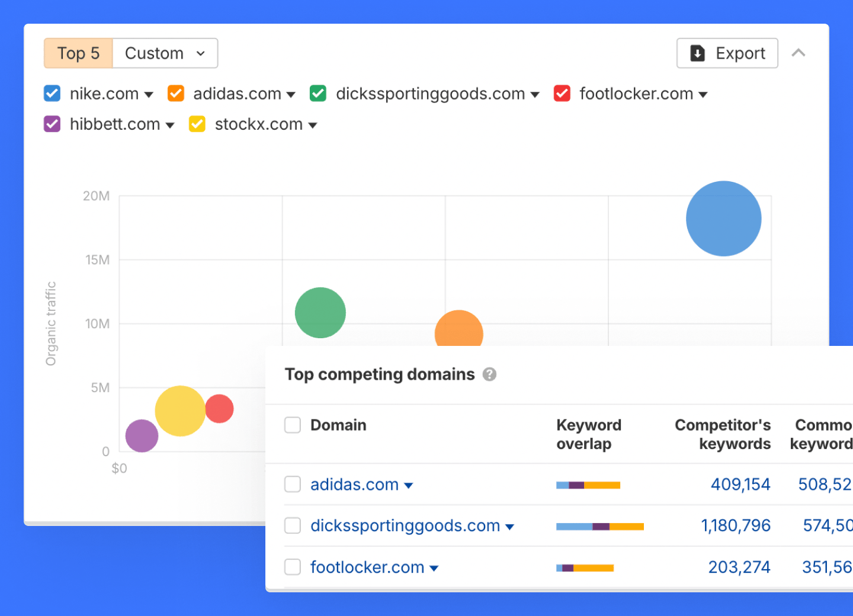This screenshot has width=853, height=616.
Task: Click the Export download icon
Action: [698, 53]
